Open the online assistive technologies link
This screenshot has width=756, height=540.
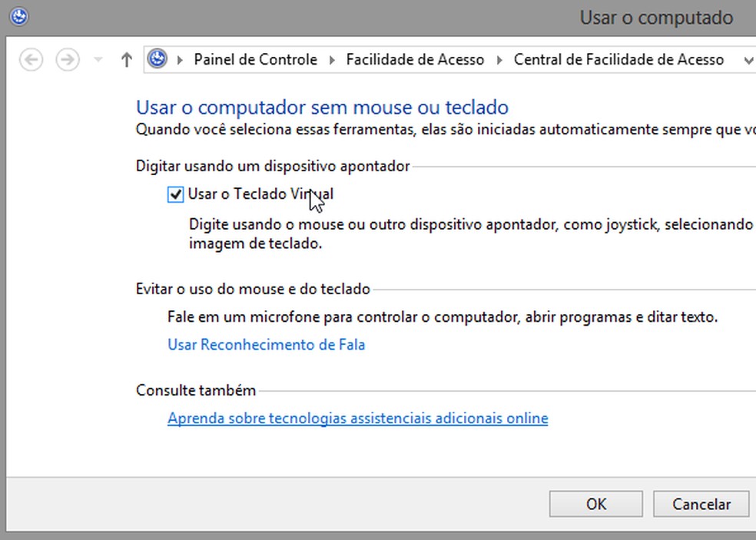(357, 418)
